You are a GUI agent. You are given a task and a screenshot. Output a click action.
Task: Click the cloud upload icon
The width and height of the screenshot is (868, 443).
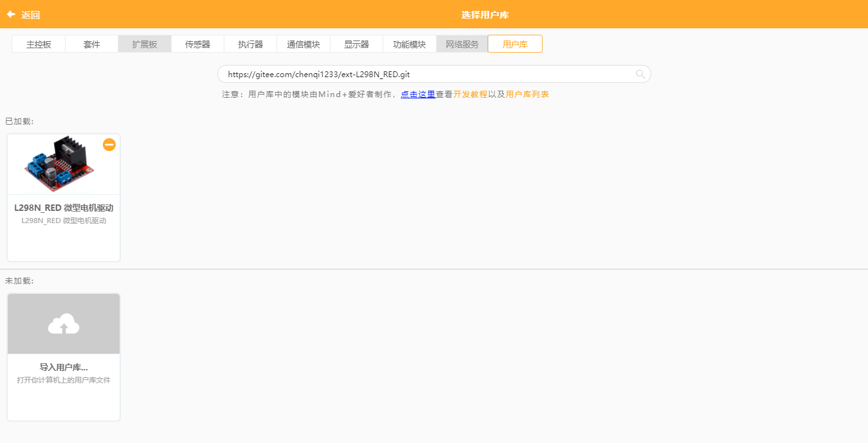tap(64, 325)
